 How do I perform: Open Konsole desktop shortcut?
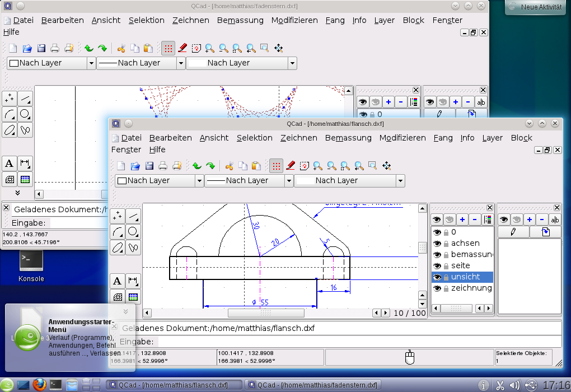[31, 266]
